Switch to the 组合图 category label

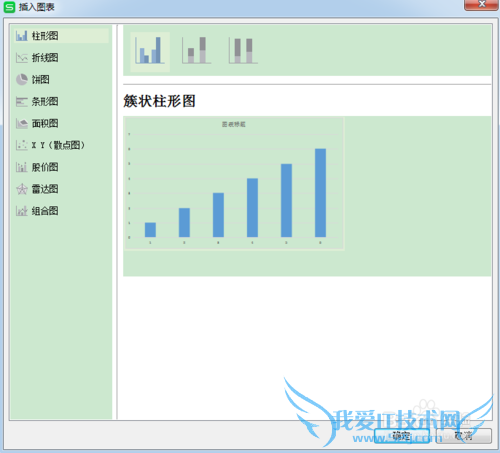[45, 211]
